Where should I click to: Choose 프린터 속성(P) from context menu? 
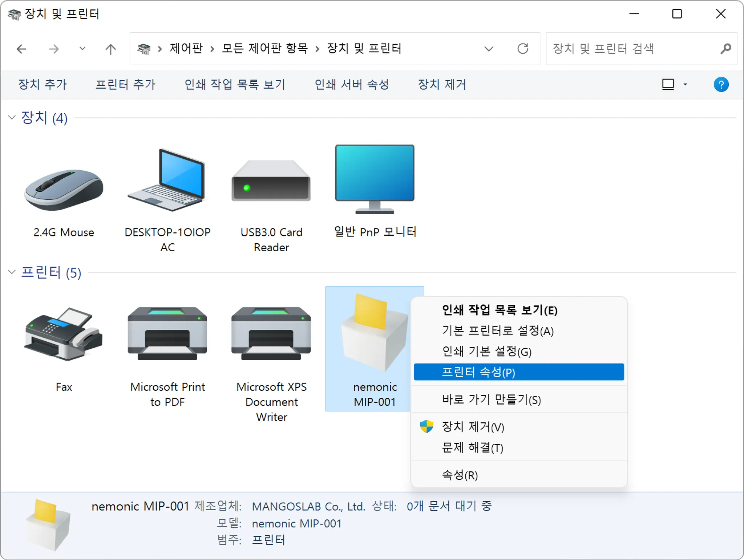(478, 372)
